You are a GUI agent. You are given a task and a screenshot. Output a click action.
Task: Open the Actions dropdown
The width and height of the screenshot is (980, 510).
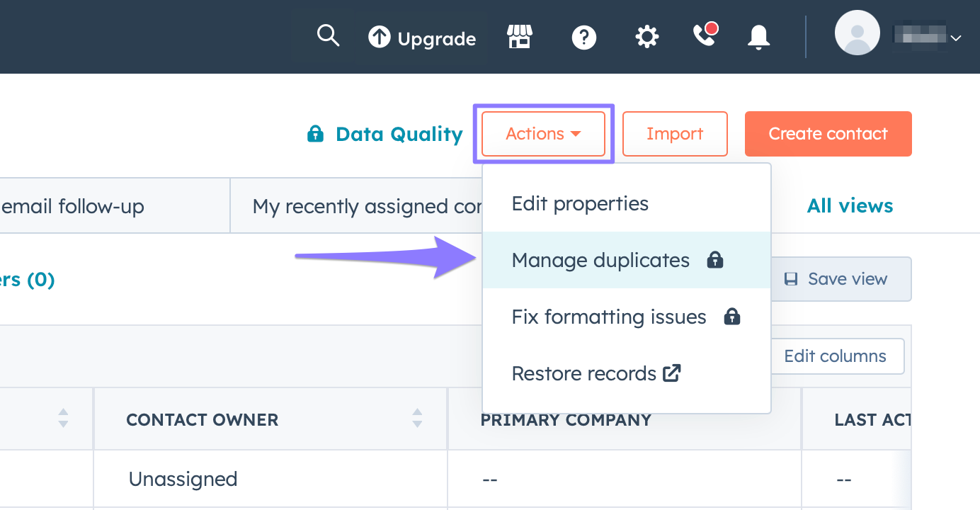542,133
